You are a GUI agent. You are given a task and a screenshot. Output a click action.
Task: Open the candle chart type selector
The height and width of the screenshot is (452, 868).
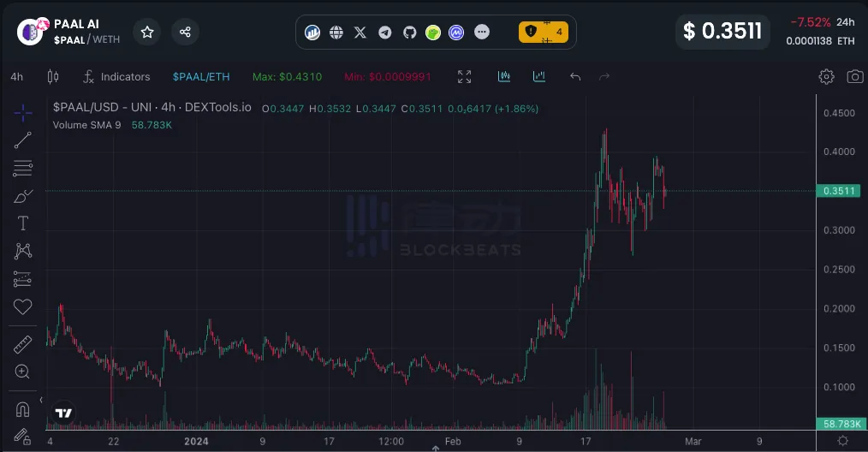(52, 77)
